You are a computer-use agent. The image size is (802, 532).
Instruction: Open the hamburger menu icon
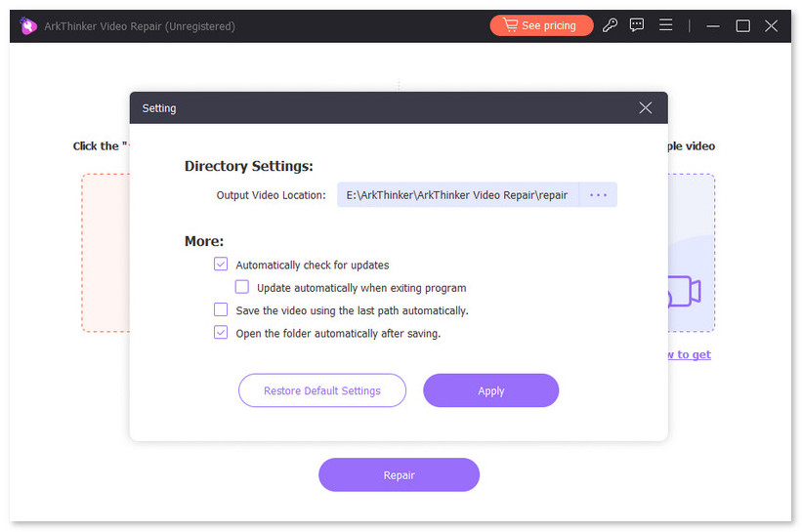click(665, 25)
